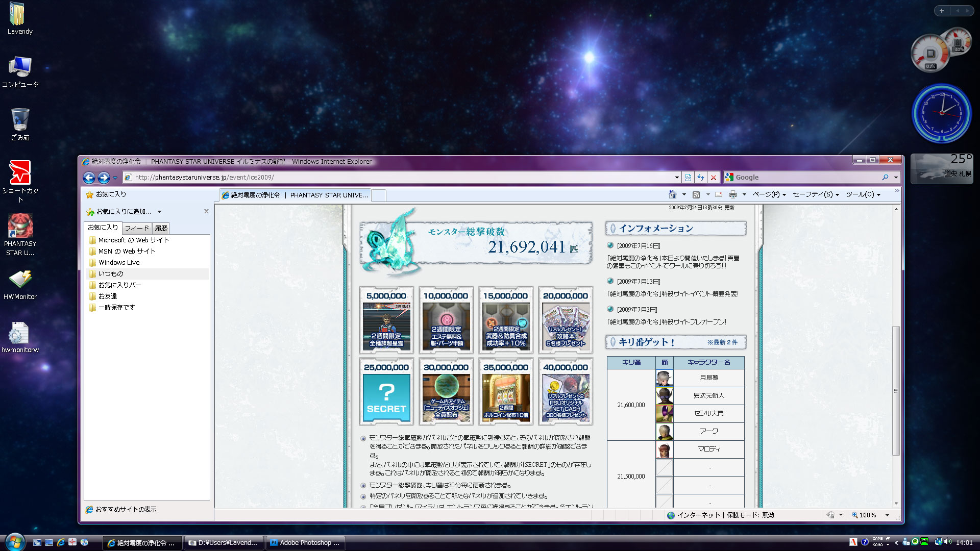Click the Compatibility View broken-page icon
The width and height of the screenshot is (980, 551).
pyautogui.click(x=688, y=178)
